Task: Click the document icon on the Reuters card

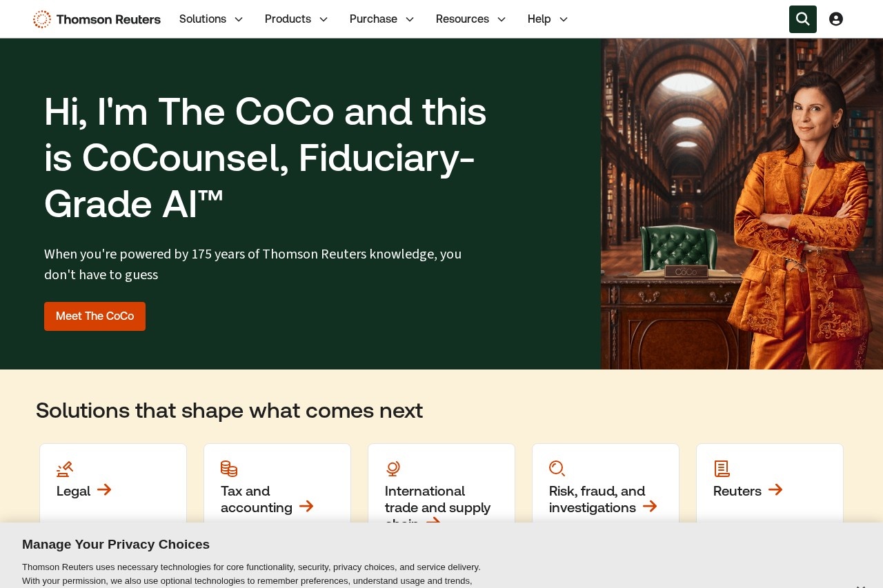Action: 722,469
